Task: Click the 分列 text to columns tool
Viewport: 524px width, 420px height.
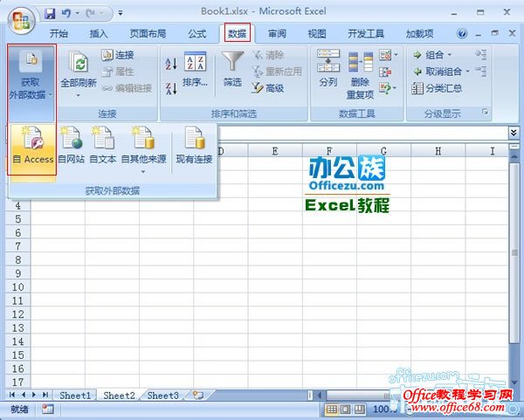Action: click(x=328, y=68)
